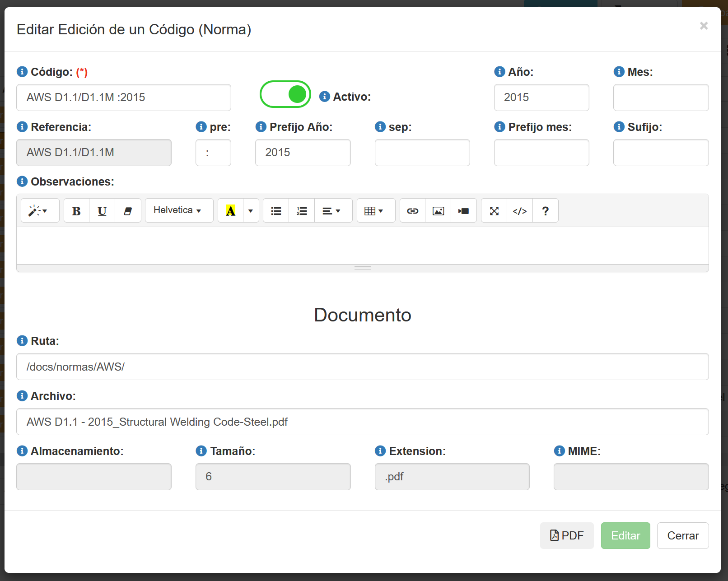728x581 pixels.
Task: Click the PDF button
Action: click(x=567, y=536)
